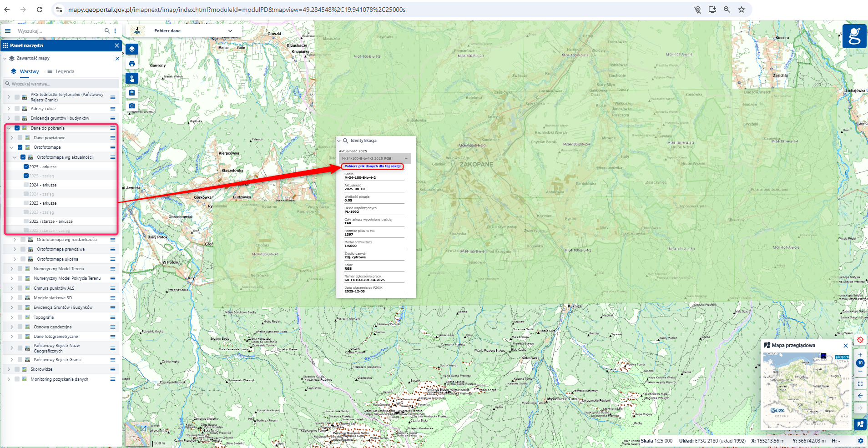868x448 pixels.
Task: Go to previous map view arrow
Action: click(860, 396)
